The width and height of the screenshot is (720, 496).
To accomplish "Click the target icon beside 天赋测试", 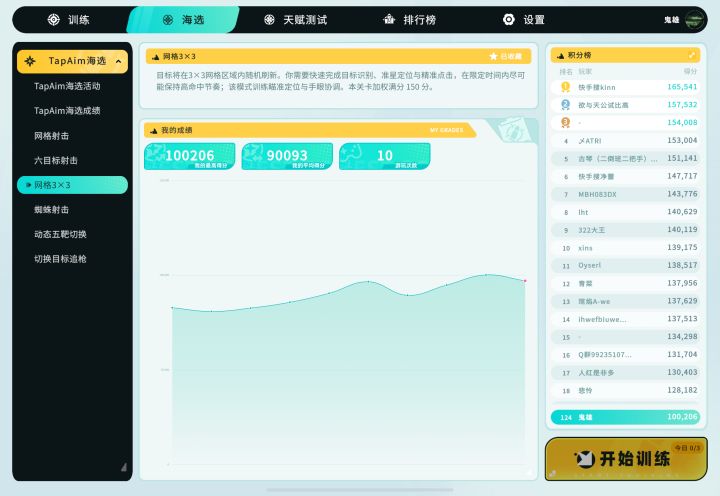I will pyautogui.click(x=270, y=20).
